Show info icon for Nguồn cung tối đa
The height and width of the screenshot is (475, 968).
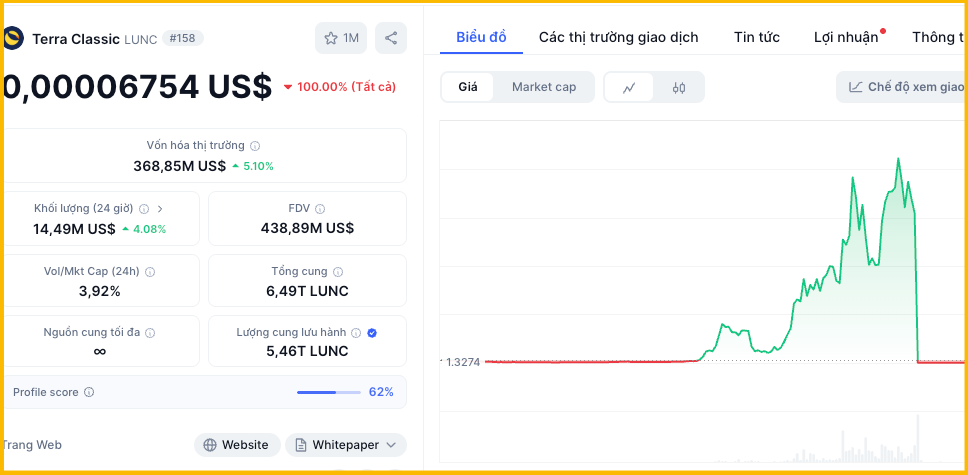coord(150,332)
